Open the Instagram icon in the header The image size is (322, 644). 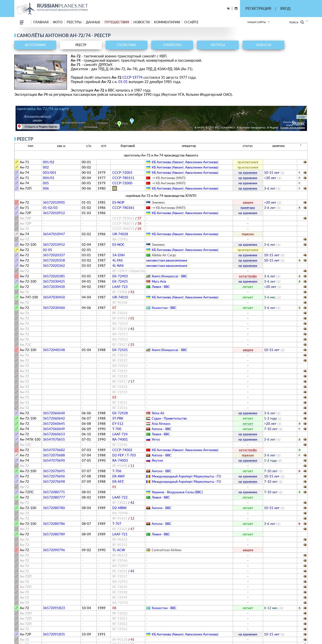tap(236, 9)
